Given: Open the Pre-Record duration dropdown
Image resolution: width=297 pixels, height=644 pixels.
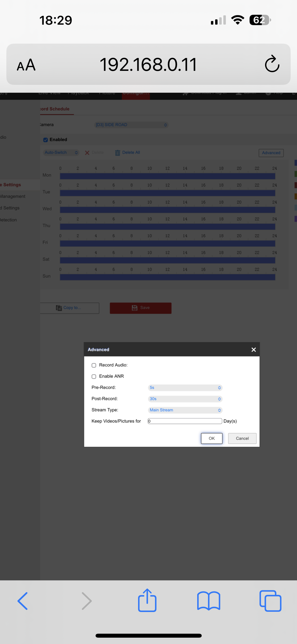Looking at the screenshot, I should point(185,388).
